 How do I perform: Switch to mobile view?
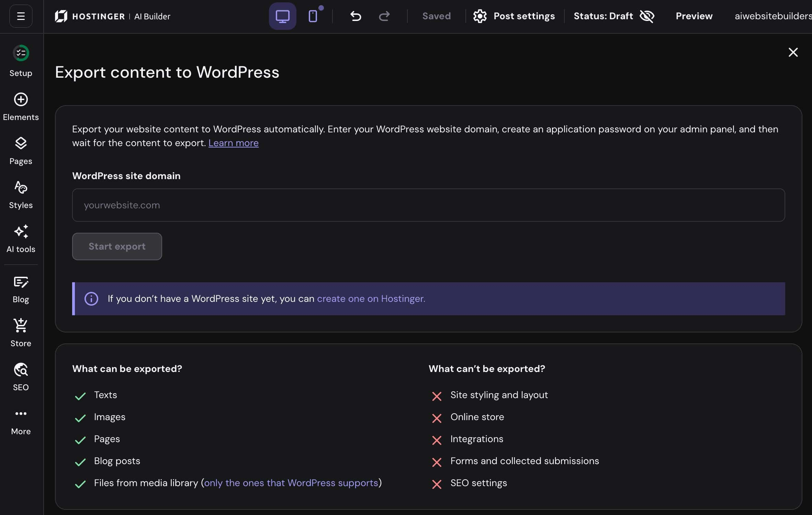click(x=313, y=16)
